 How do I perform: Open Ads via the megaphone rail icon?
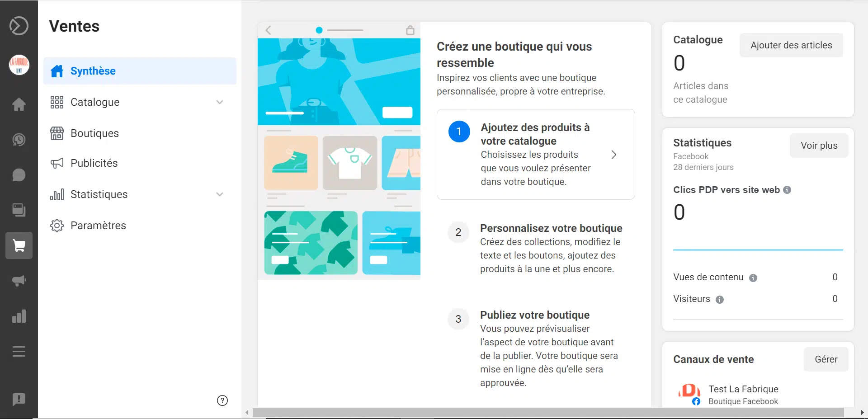pyautogui.click(x=19, y=281)
